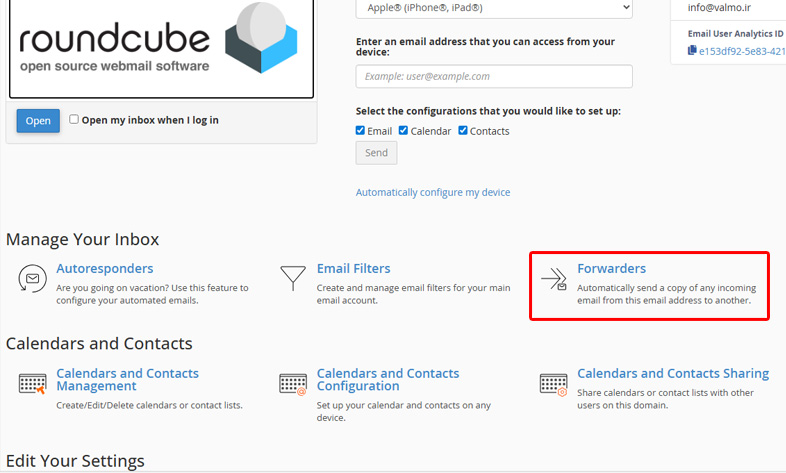
Task: Open the Forwarders link
Action: tap(611, 268)
